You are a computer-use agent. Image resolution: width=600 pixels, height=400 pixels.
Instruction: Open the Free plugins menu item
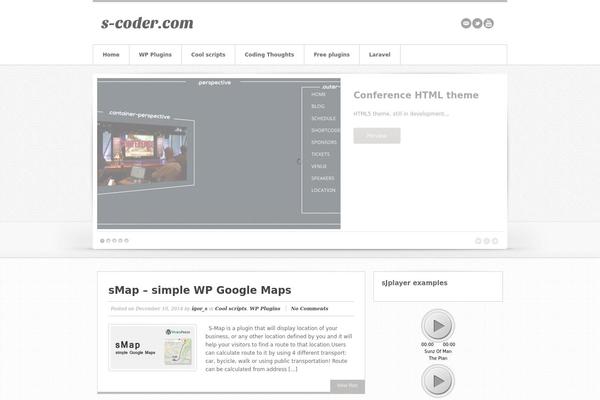pyautogui.click(x=331, y=55)
